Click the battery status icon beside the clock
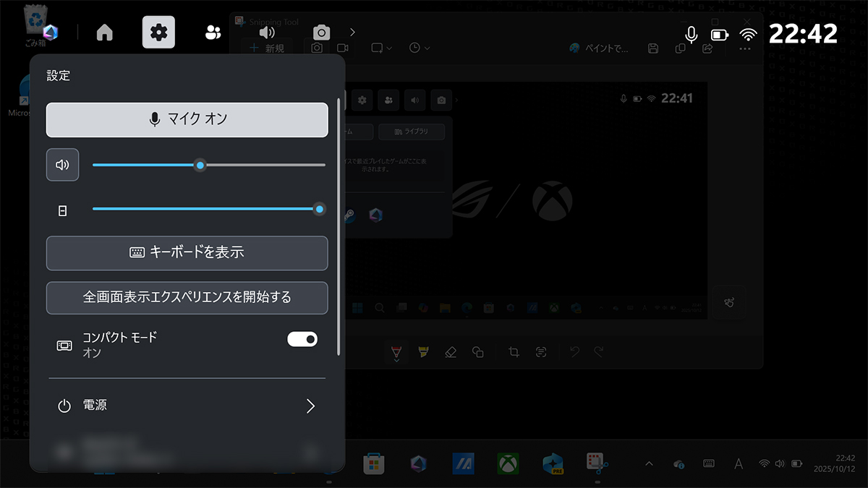The height and width of the screenshot is (488, 868). [x=719, y=34]
